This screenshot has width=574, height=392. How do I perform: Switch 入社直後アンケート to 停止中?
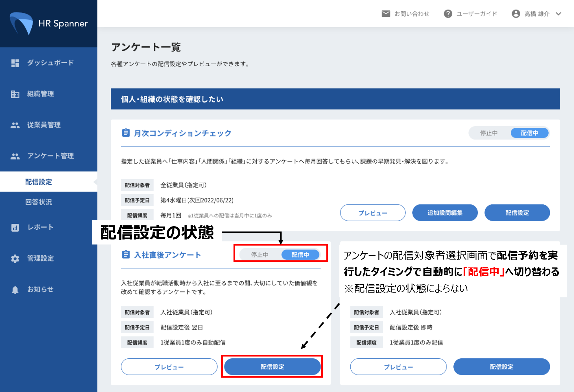click(259, 254)
